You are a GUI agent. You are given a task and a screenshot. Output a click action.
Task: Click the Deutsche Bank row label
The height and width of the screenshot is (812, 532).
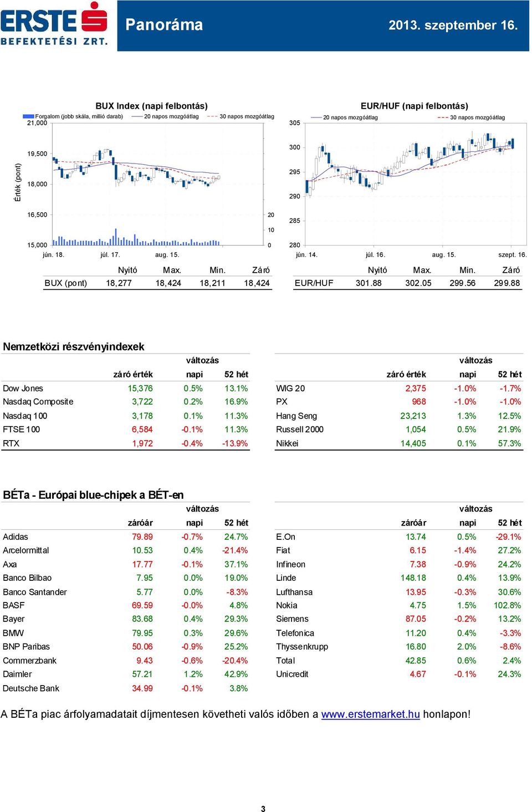(x=31, y=688)
